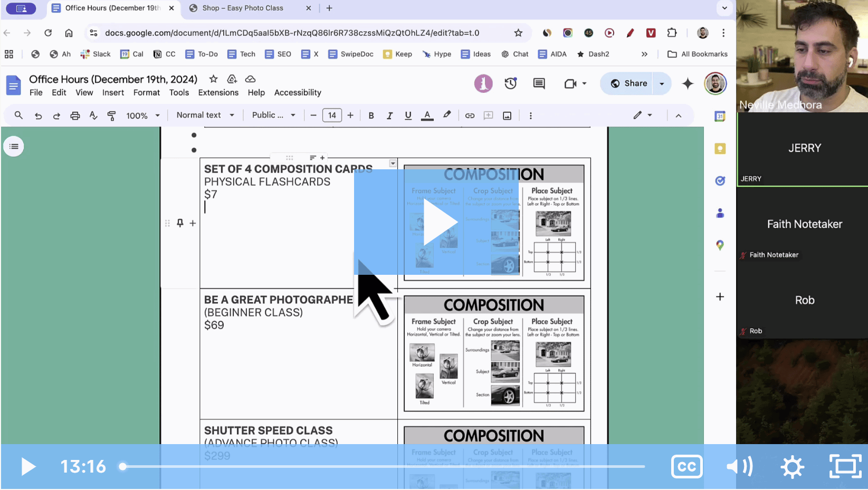Viewport: 868px width, 490px height.
Task: Expand the Normal text style dropdown
Action: (205, 115)
